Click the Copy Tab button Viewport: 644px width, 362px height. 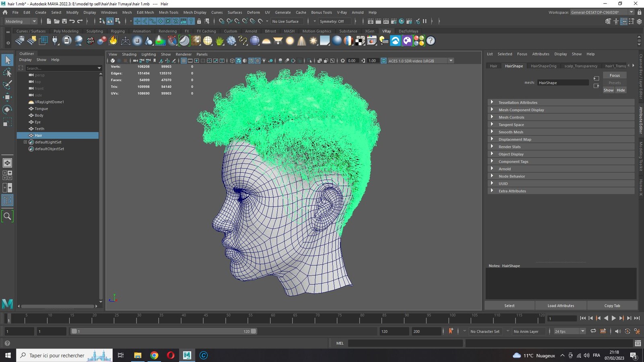[x=612, y=306]
